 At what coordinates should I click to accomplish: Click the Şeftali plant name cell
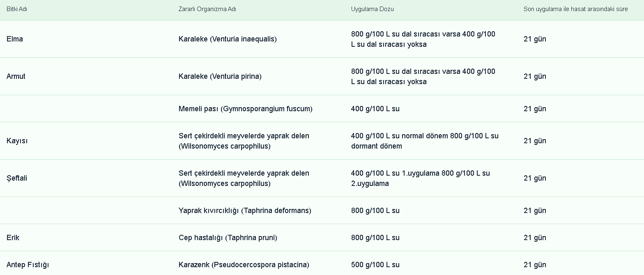[x=17, y=178]
